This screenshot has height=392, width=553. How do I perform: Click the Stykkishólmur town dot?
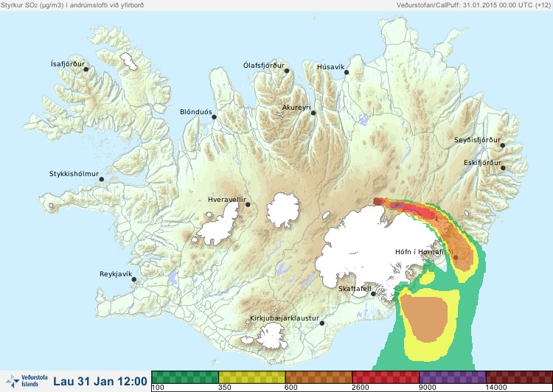[102, 180]
